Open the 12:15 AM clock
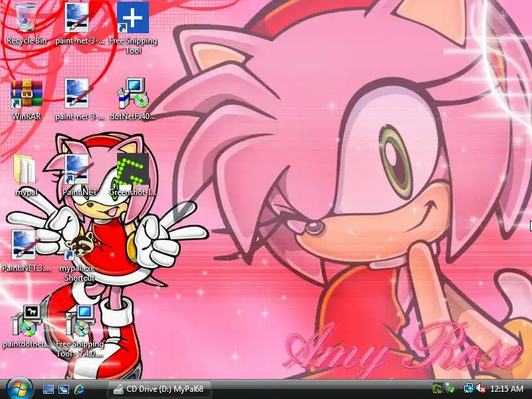This screenshot has height=399, width=532. click(507, 389)
